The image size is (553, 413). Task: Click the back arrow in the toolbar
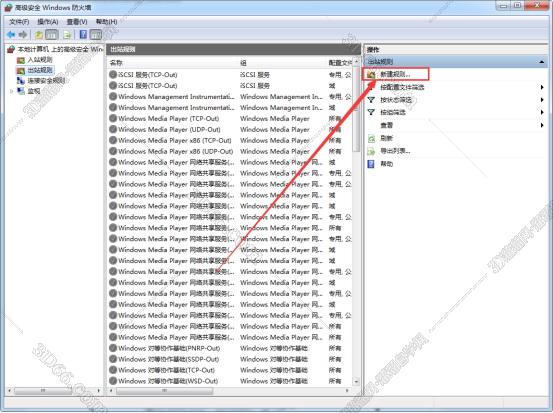click(11, 35)
